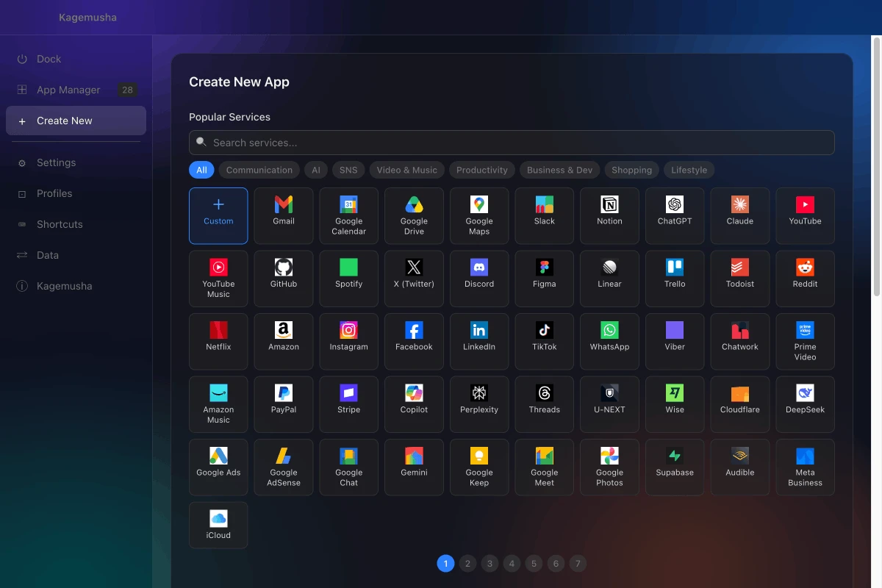The height and width of the screenshot is (588, 882).
Task: Select the Notion service icon
Action: point(609,215)
